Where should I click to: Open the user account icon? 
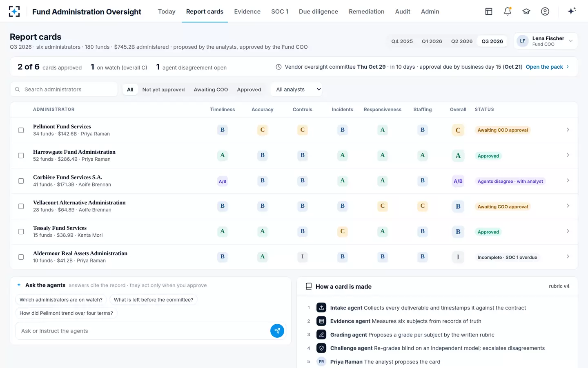pyautogui.click(x=545, y=11)
